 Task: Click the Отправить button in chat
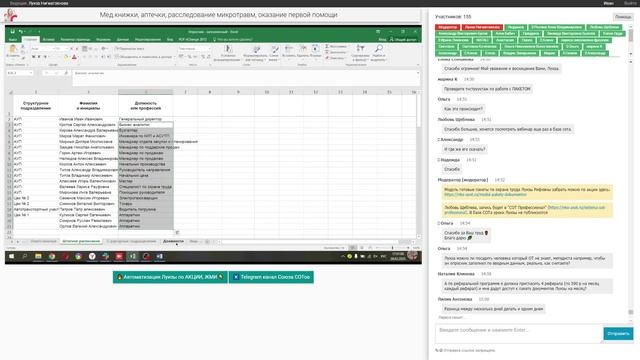click(x=618, y=333)
